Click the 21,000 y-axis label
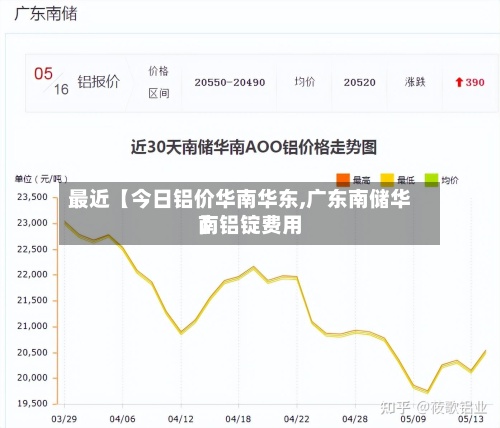This screenshot has width=500, height=428. click(32, 326)
